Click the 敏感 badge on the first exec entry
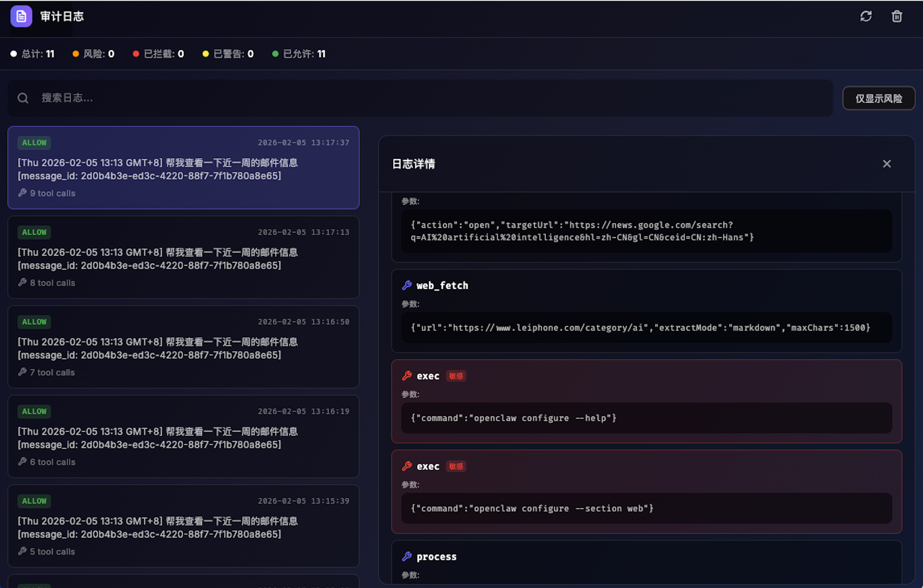Screen dimensions: 923x588 [x=456, y=376]
